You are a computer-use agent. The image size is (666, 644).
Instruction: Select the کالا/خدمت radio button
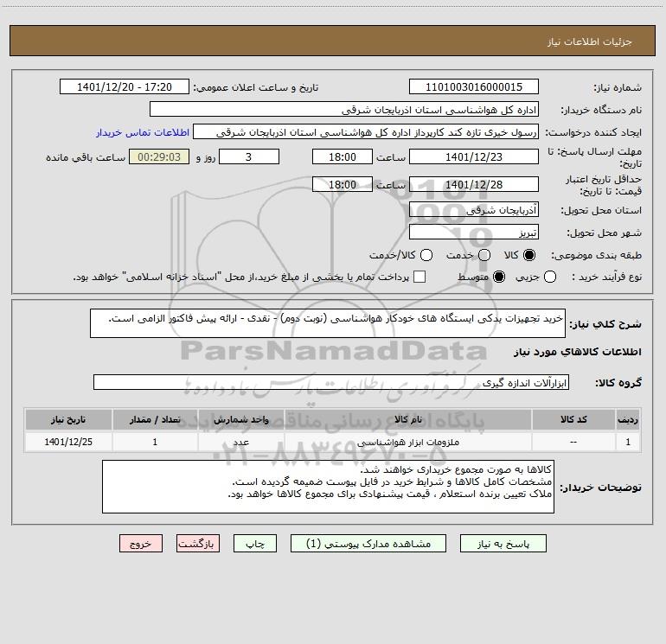click(426, 255)
